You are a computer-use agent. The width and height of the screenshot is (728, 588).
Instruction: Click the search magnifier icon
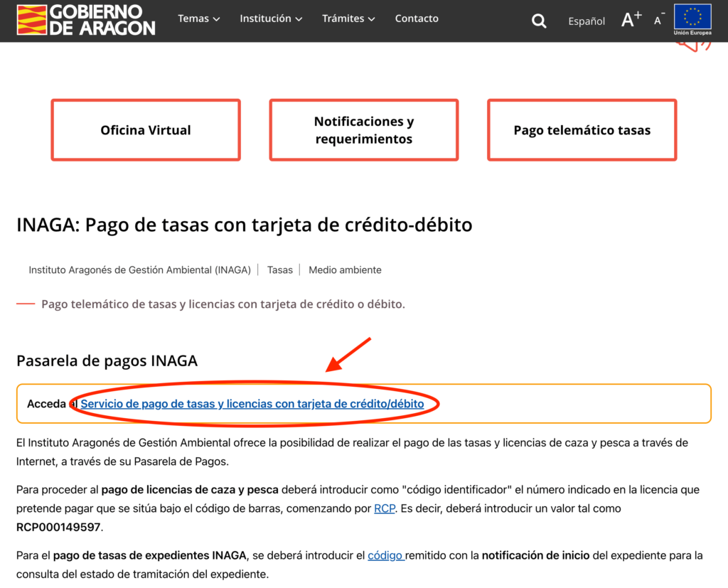click(x=539, y=21)
